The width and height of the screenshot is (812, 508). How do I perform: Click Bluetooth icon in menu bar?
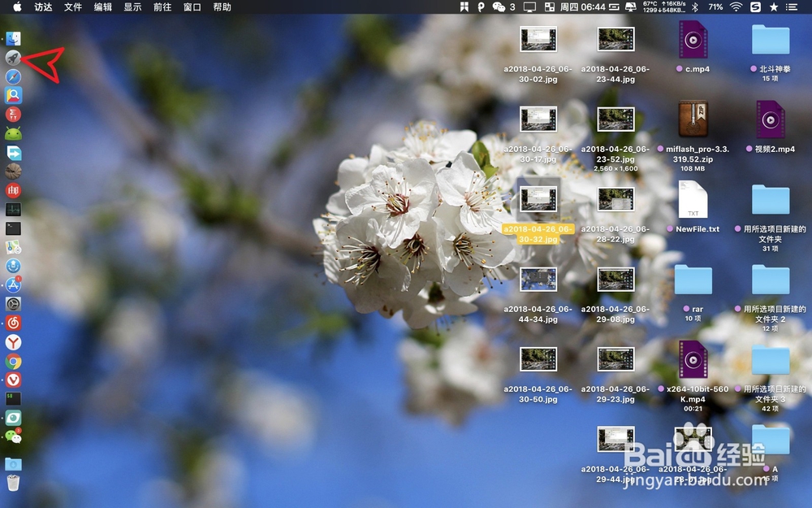(x=696, y=7)
